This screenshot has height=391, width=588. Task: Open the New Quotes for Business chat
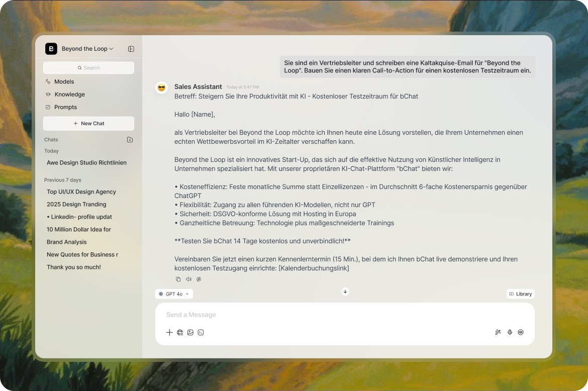pyautogui.click(x=82, y=254)
